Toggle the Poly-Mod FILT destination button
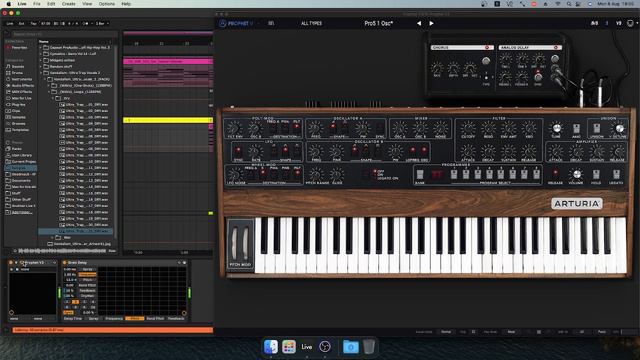 click(x=297, y=128)
